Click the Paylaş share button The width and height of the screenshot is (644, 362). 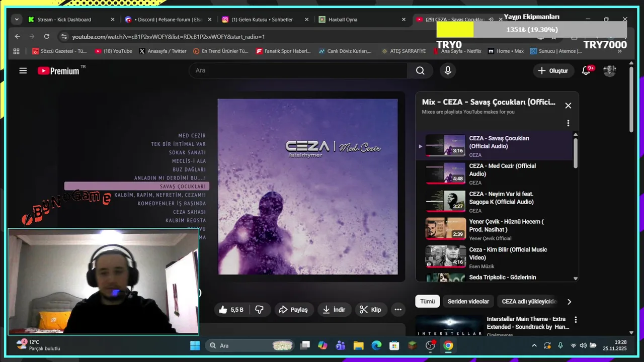pyautogui.click(x=294, y=310)
